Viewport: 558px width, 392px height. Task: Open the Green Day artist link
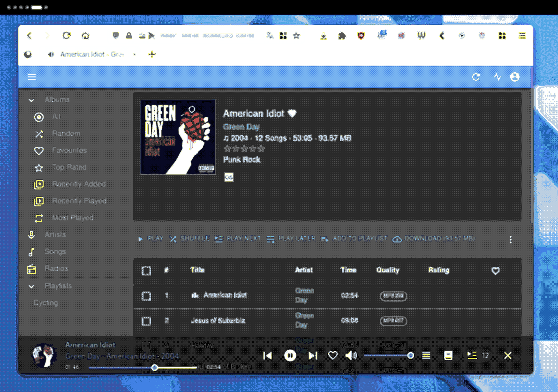click(241, 127)
